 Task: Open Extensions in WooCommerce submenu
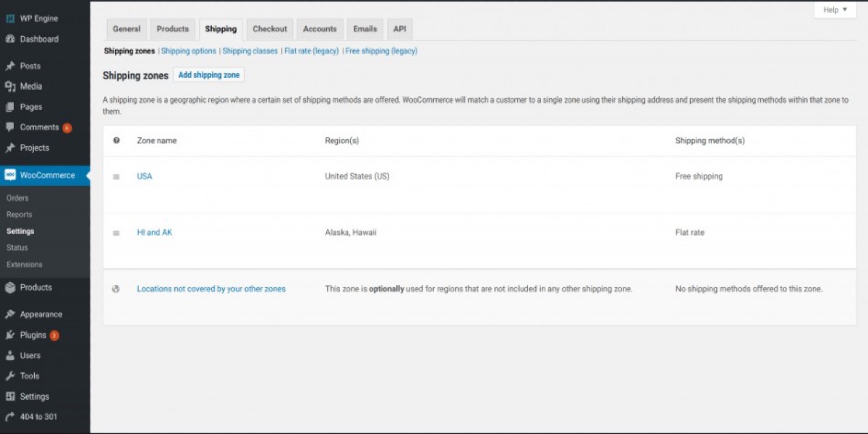coord(25,265)
